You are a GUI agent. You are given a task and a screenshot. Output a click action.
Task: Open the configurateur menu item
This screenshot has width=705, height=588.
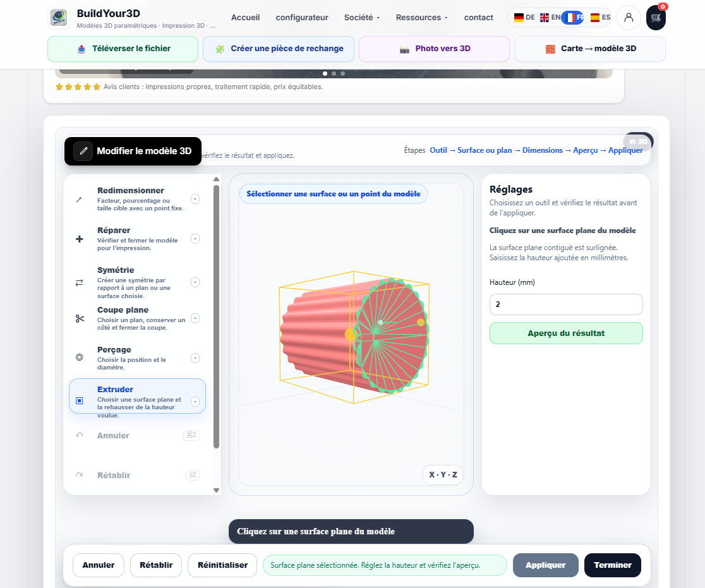[x=302, y=18]
